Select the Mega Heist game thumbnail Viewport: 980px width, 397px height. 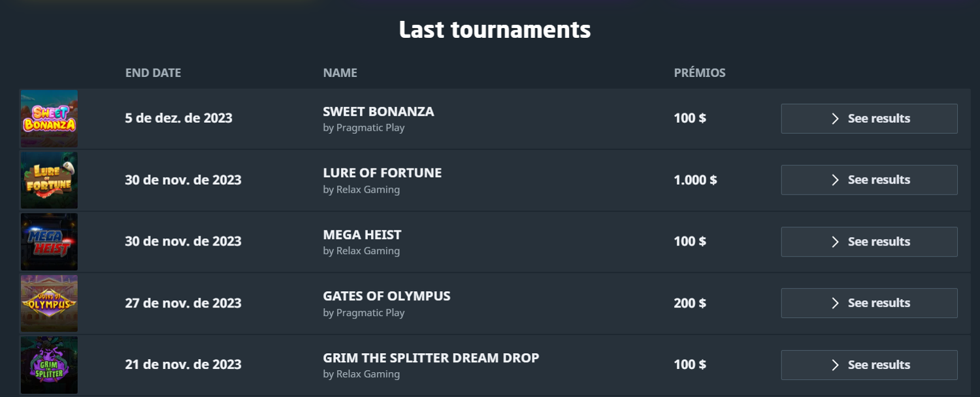click(49, 242)
